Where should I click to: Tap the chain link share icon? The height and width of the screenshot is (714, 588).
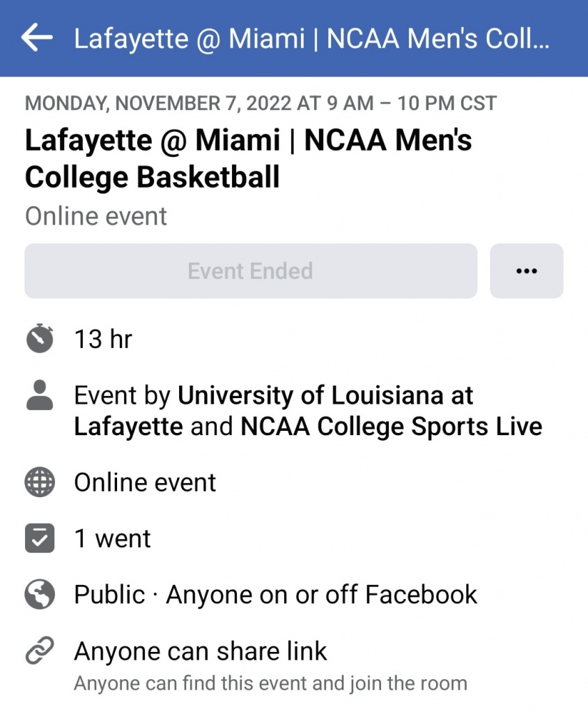pyautogui.click(x=40, y=651)
